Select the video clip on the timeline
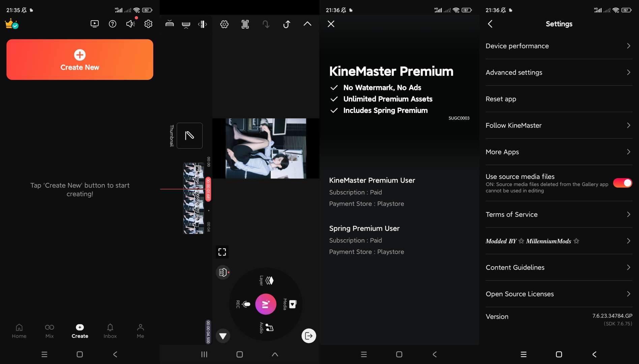This screenshot has height=364, width=639. (x=193, y=198)
